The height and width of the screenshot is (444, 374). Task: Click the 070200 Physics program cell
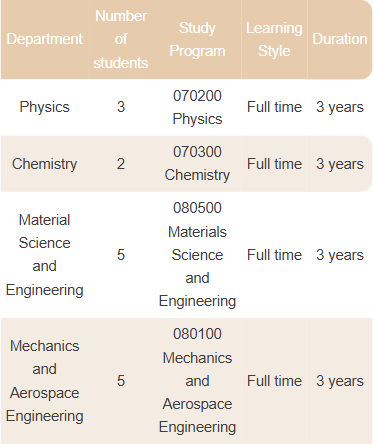[197, 107]
